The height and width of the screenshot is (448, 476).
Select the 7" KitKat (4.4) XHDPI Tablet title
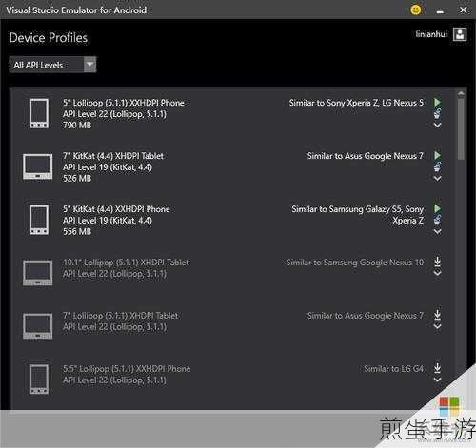point(113,156)
